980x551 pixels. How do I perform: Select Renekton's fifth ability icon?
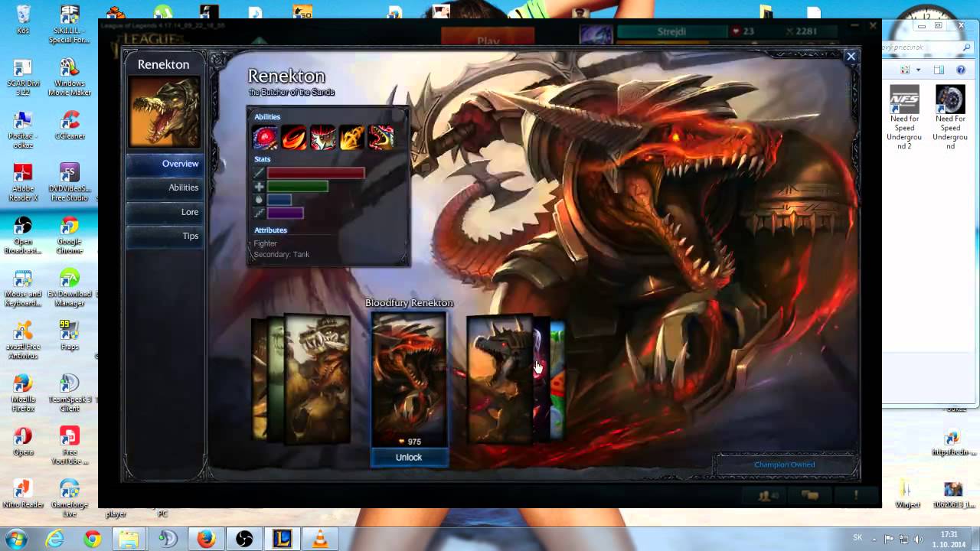(381, 137)
